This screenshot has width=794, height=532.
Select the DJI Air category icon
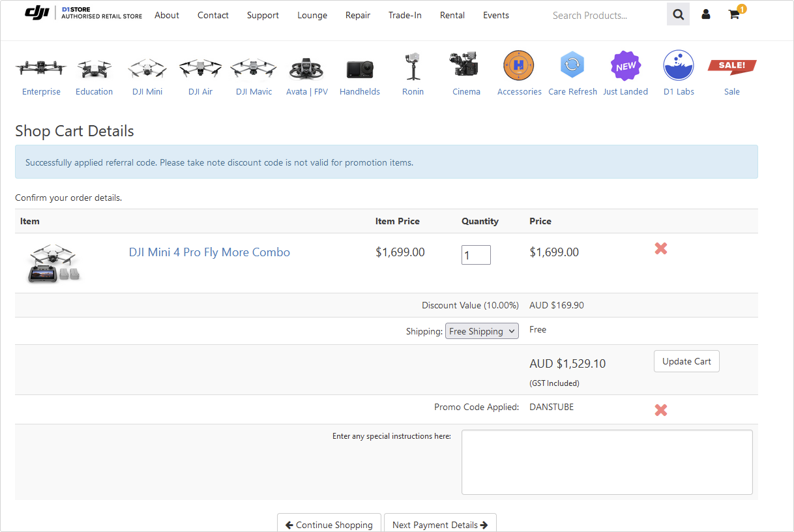pyautogui.click(x=200, y=68)
